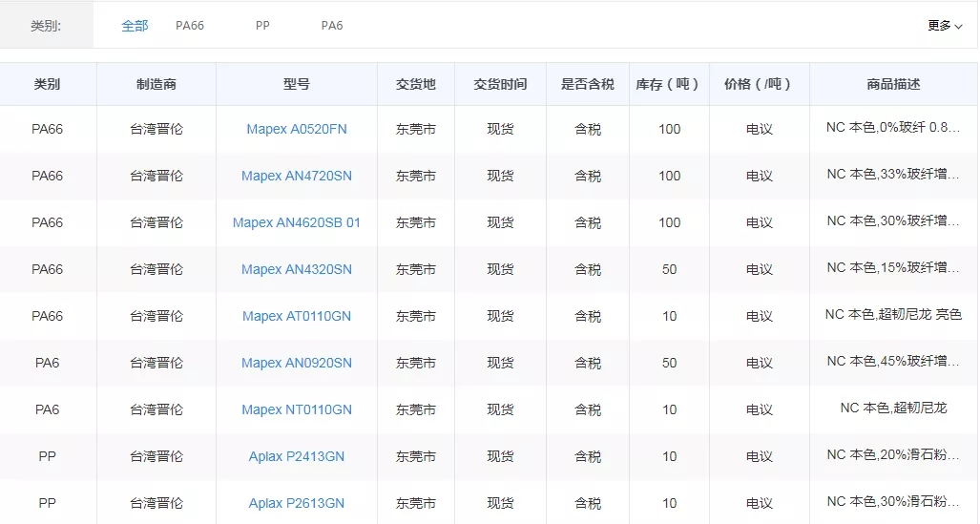980x524 pixels.
Task: Open Mapex AN4620SB 01 product link
Action: tap(296, 222)
